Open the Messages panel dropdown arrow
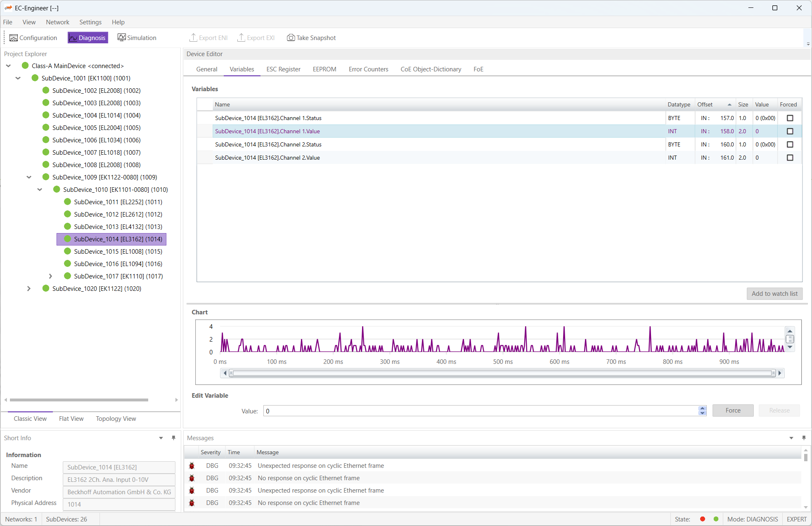The height and width of the screenshot is (526, 812). coord(791,438)
